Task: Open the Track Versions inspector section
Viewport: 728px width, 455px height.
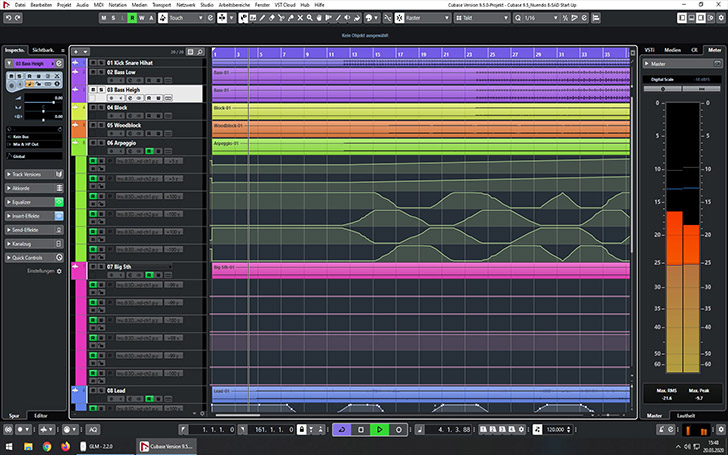Action: tap(30, 174)
